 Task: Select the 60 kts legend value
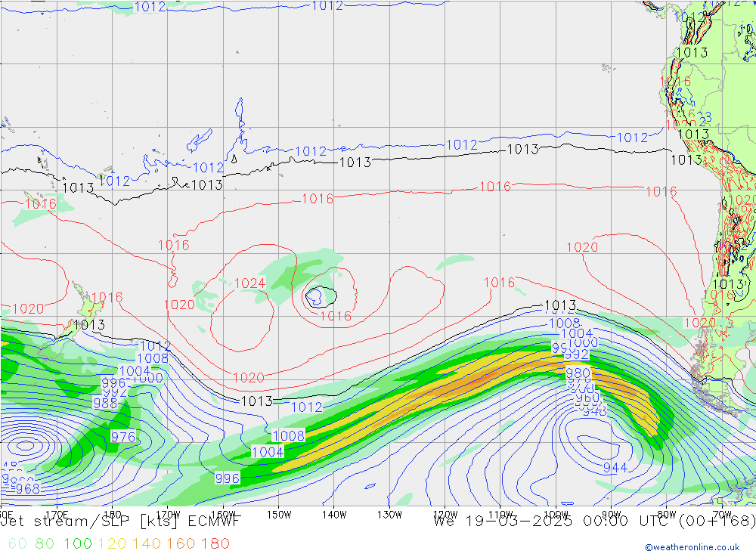[17, 543]
